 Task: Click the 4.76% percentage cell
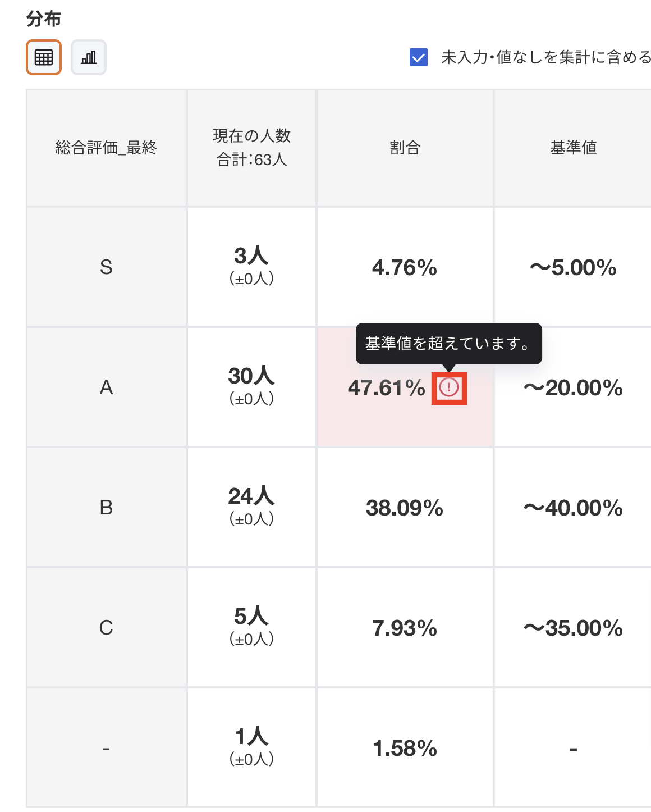[x=405, y=268]
